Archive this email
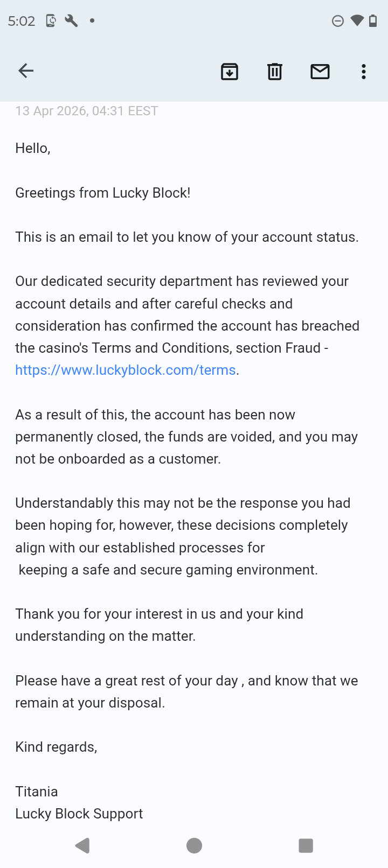This screenshot has height=868, width=388. 230,71
